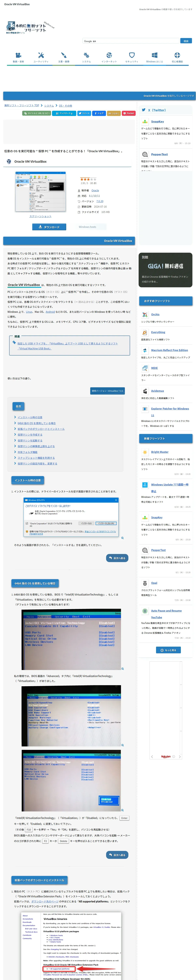Click the Bright Master sun icon

[x=145, y=452]
